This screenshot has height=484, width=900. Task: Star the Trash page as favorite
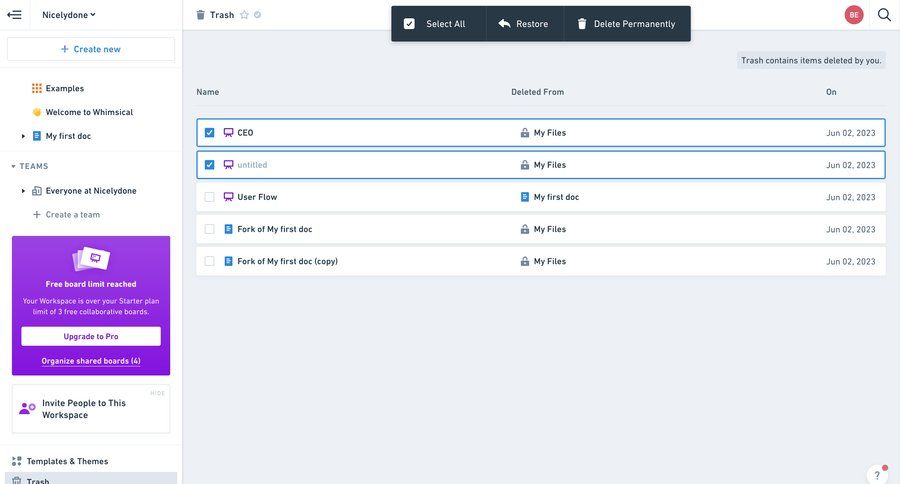(x=244, y=15)
